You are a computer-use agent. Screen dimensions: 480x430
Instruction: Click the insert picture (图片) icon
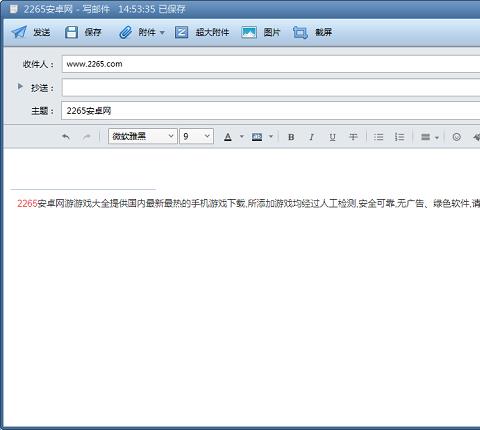tap(249, 32)
